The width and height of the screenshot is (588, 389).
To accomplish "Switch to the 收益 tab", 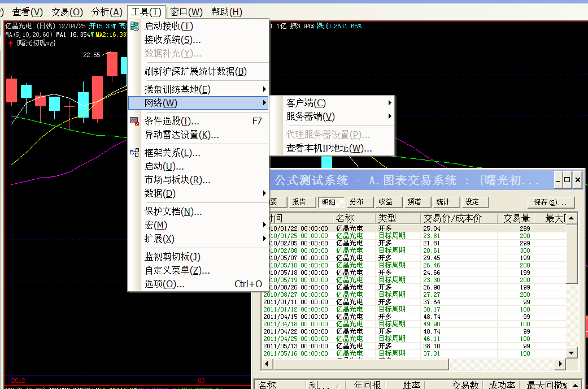I will click(386, 202).
